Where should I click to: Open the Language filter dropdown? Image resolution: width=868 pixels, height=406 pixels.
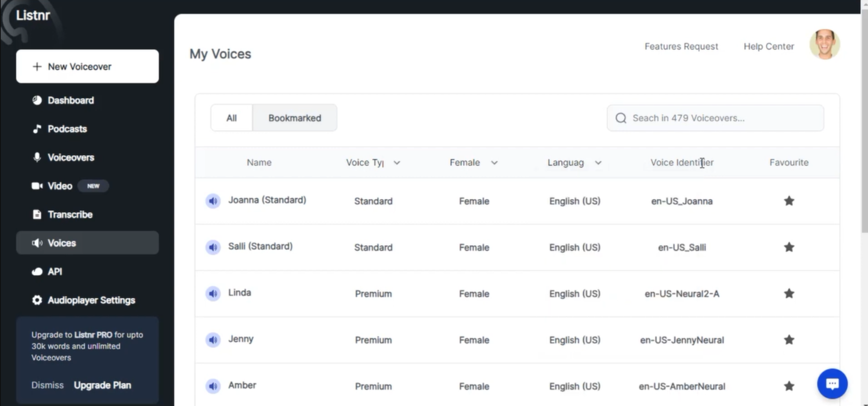point(598,162)
